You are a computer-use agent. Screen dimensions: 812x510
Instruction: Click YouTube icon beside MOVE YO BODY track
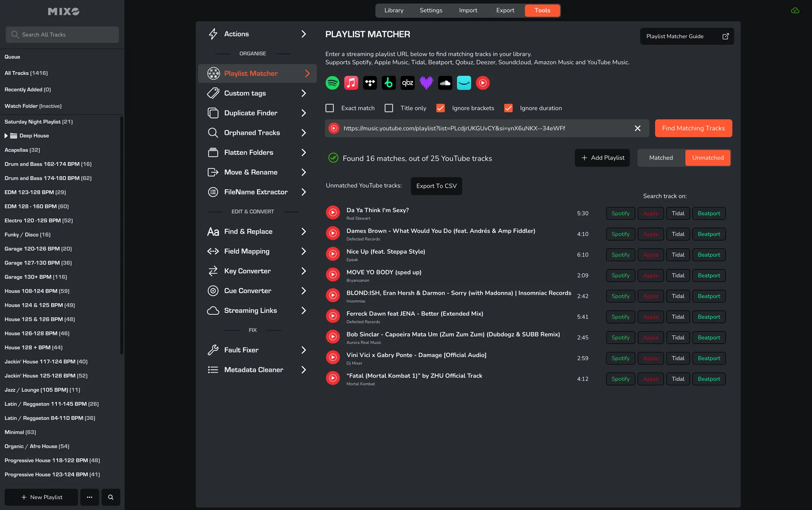coord(333,275)
